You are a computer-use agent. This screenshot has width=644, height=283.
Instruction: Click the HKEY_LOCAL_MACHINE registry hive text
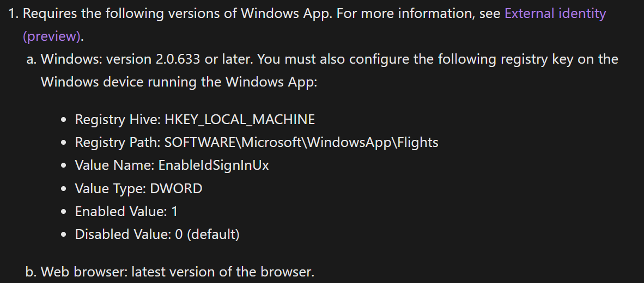tap(240, 119)
